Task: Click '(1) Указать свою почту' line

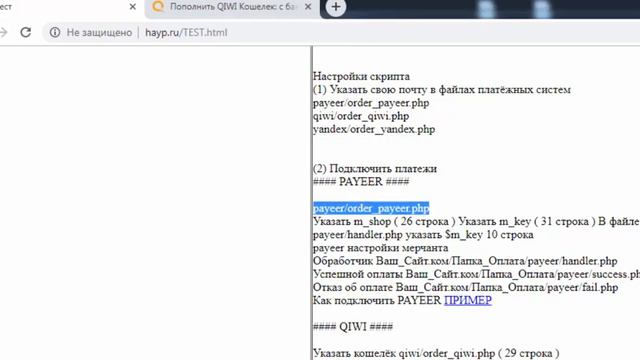Action: pyautogui.click(x=442, y=89)
